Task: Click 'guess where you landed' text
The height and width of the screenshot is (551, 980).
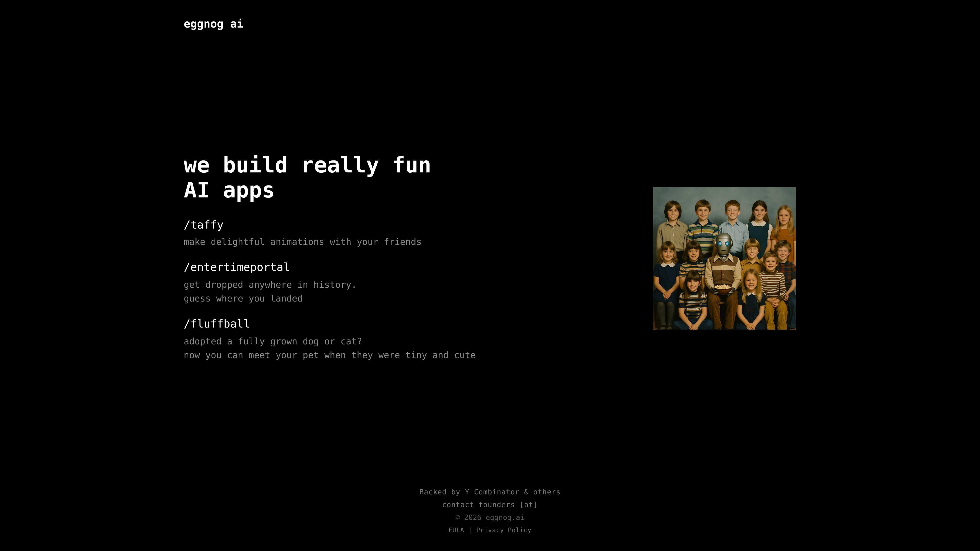Action: tap(243, 298)
